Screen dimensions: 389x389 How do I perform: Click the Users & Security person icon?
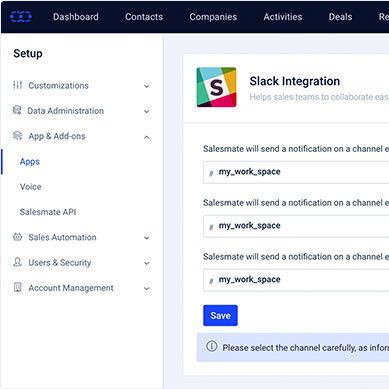coord(17,262)
